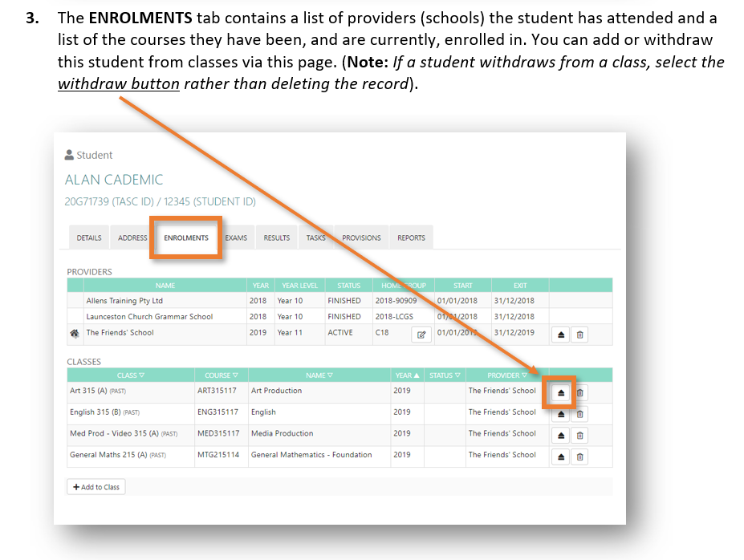Click home icon beside The Friends' School

coord(75,333)
